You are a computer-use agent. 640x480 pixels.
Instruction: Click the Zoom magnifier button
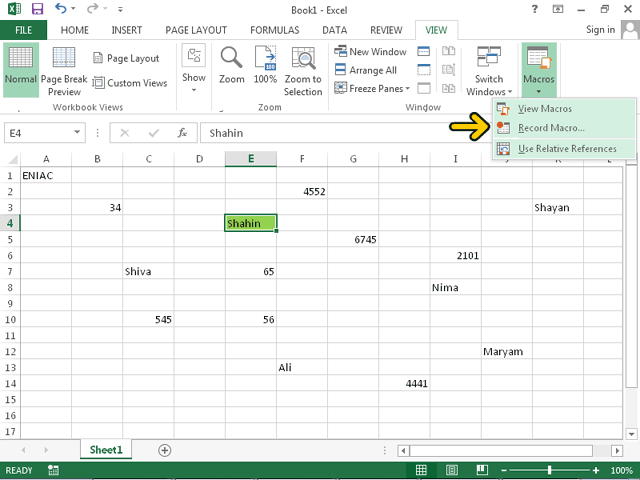(231, 66)
